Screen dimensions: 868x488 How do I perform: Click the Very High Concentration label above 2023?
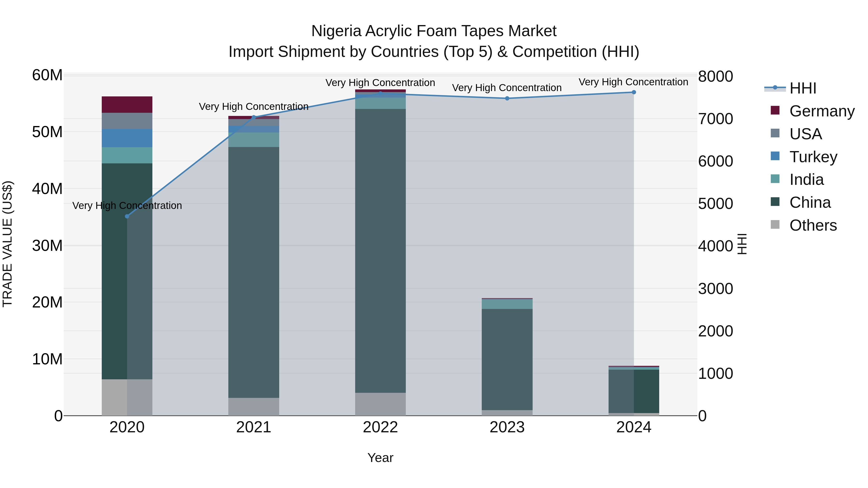(x=507, y=87)
